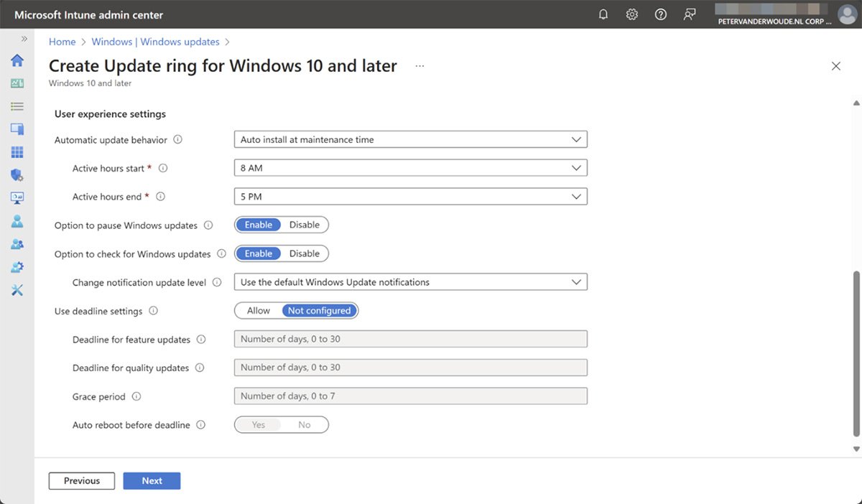Screen dimensions: 862x504
Task: Open Automatic update behavior dropdown
Action: point(410,139)
